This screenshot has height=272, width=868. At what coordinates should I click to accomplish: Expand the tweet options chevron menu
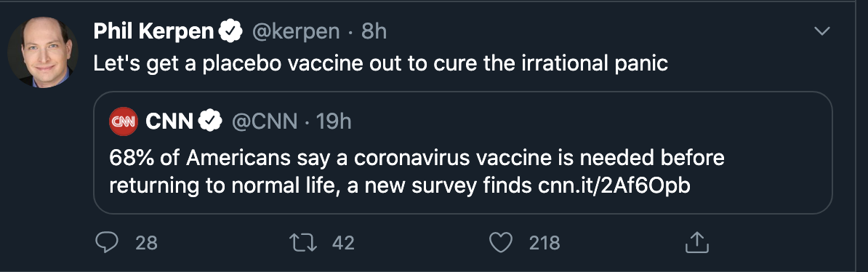click(823, 31)
